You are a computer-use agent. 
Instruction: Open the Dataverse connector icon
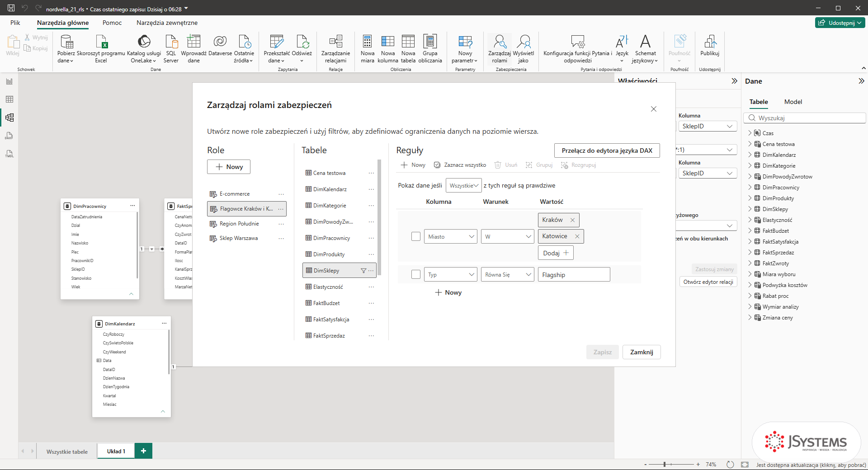[x=220, y=45]
